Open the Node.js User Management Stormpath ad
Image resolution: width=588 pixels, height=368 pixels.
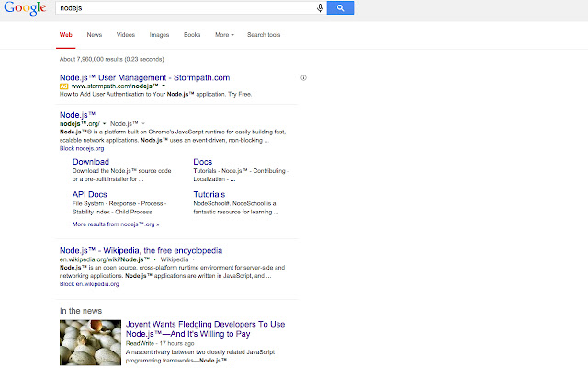click(x=144, y=77)
